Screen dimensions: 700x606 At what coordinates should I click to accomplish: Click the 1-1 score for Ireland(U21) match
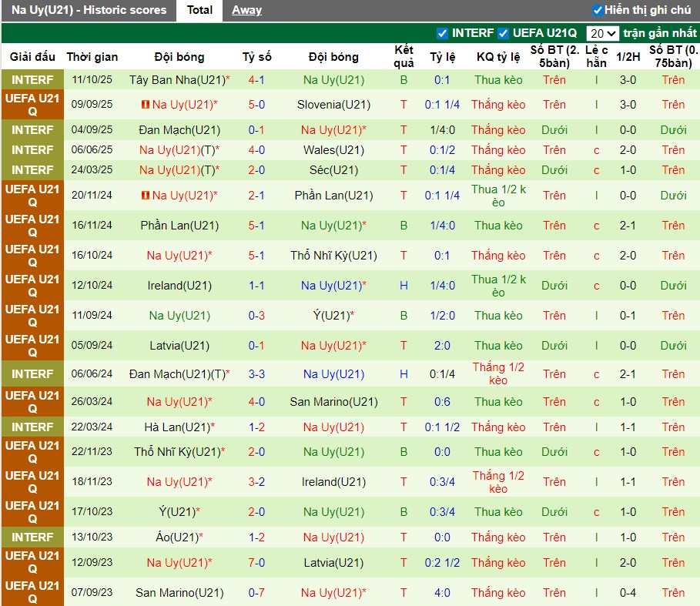pos(256,286)
